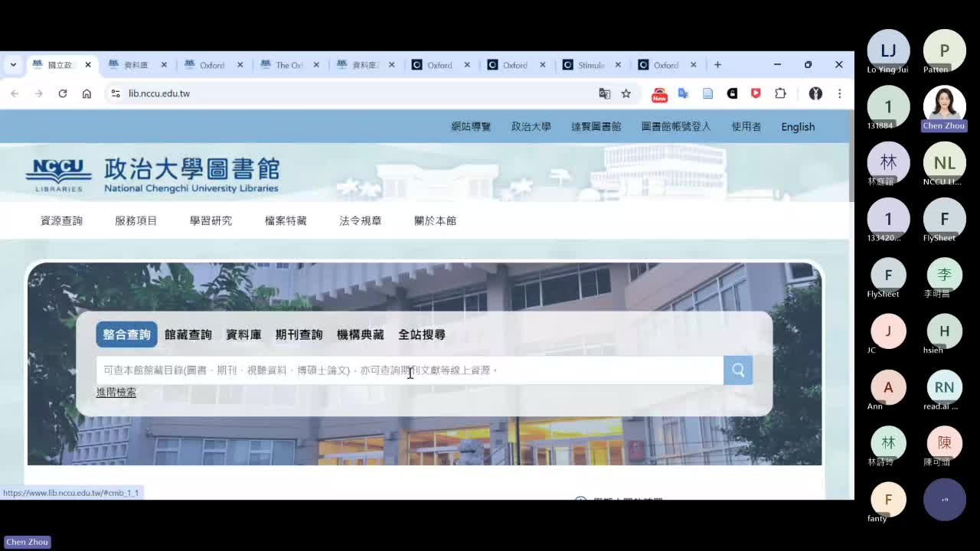Switch to the 館藏查詢 search tab

(x=188, y=334)
